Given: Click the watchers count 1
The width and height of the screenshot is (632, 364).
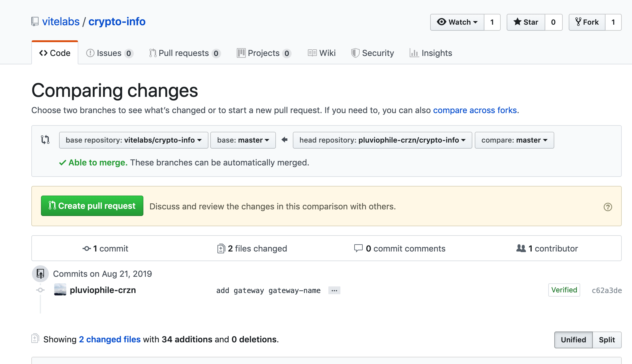Looking at the screenshot, I should tap(492, 22).
